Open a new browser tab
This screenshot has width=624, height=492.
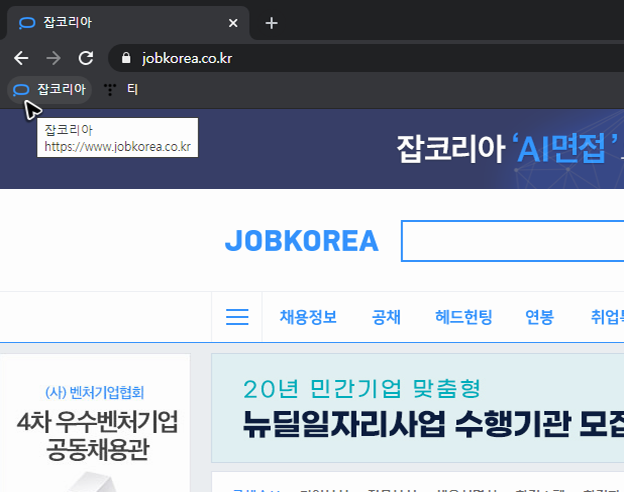tap(271, 23)
